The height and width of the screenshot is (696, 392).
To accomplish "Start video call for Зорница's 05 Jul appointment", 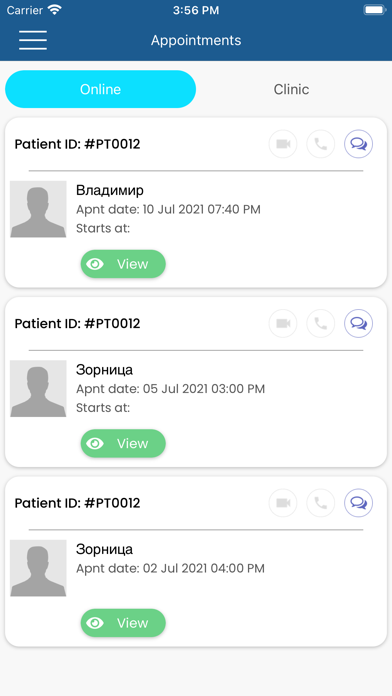I will pyautogui.click(x=283, y=324).
